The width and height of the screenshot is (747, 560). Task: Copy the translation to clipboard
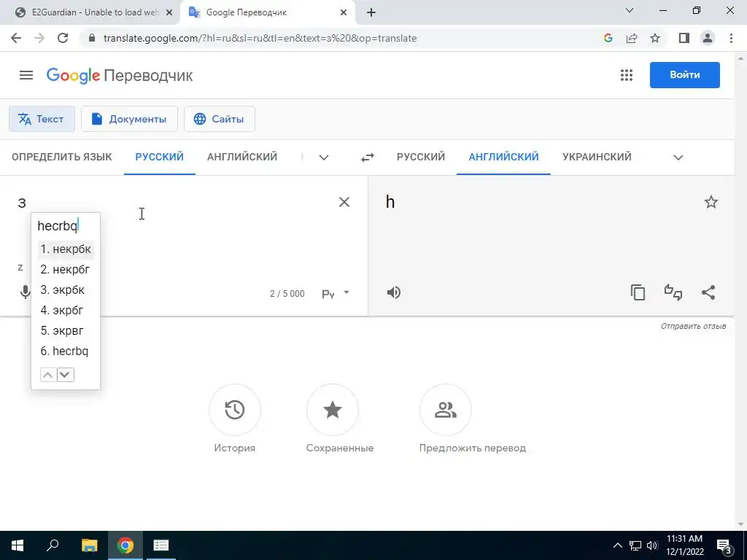638,292
